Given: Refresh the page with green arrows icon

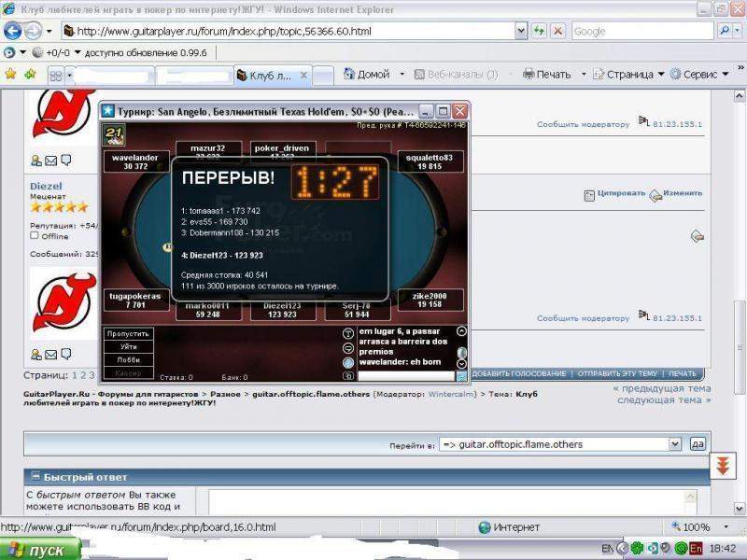Looking at the screenshot, I should coord(539,32).
